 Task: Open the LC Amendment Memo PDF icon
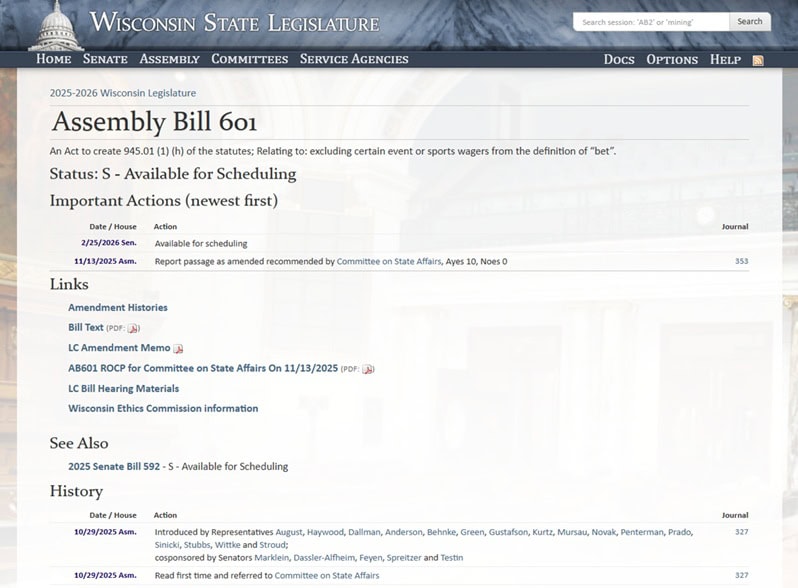pos(178,349)
